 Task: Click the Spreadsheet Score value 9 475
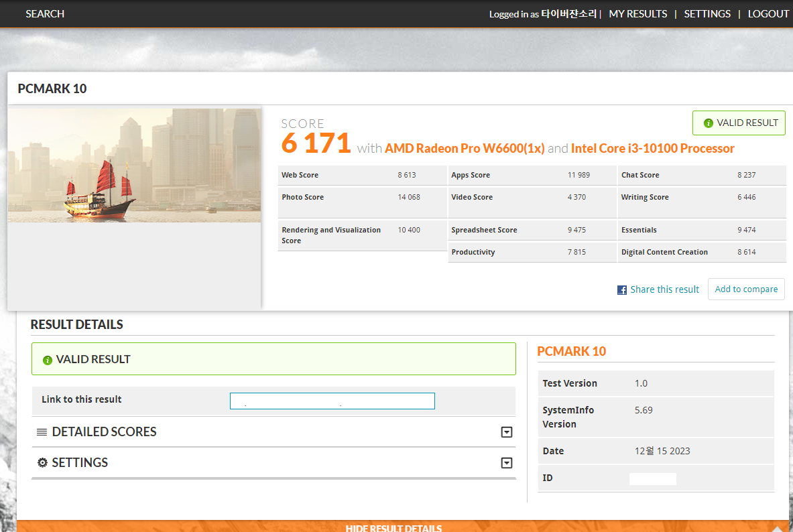(x=576, y=230)
